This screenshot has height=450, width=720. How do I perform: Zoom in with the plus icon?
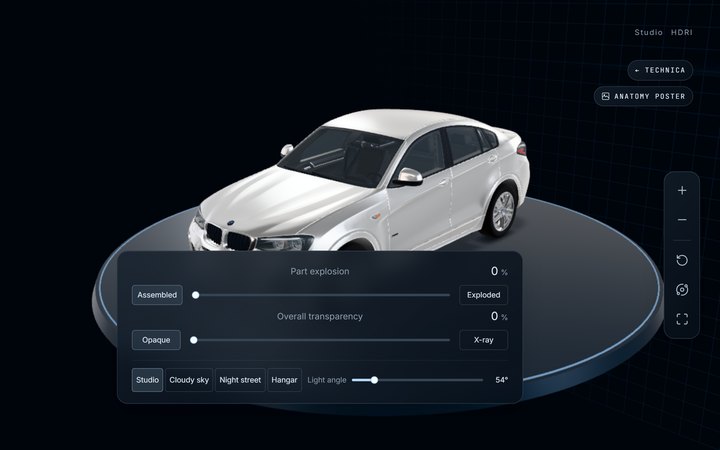pyautogui.click(x=682, y=190)
